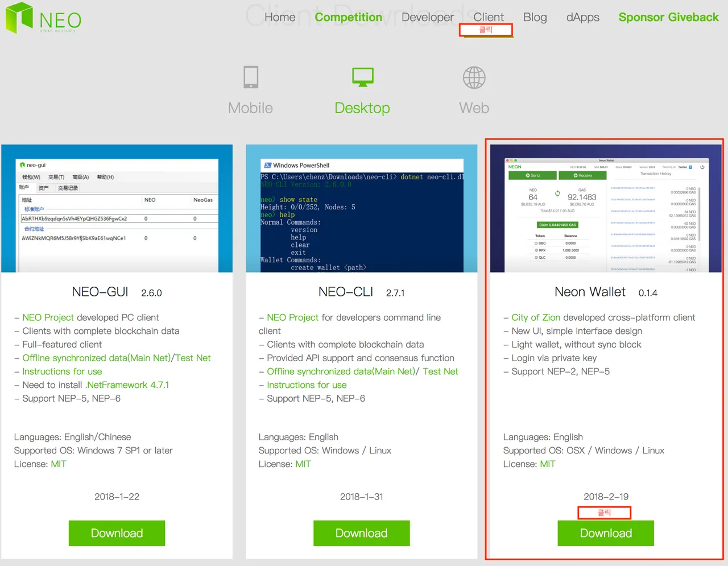Open the Competition menu item
Viewport: 728px width, 566px height.
(x=349, y=17)
